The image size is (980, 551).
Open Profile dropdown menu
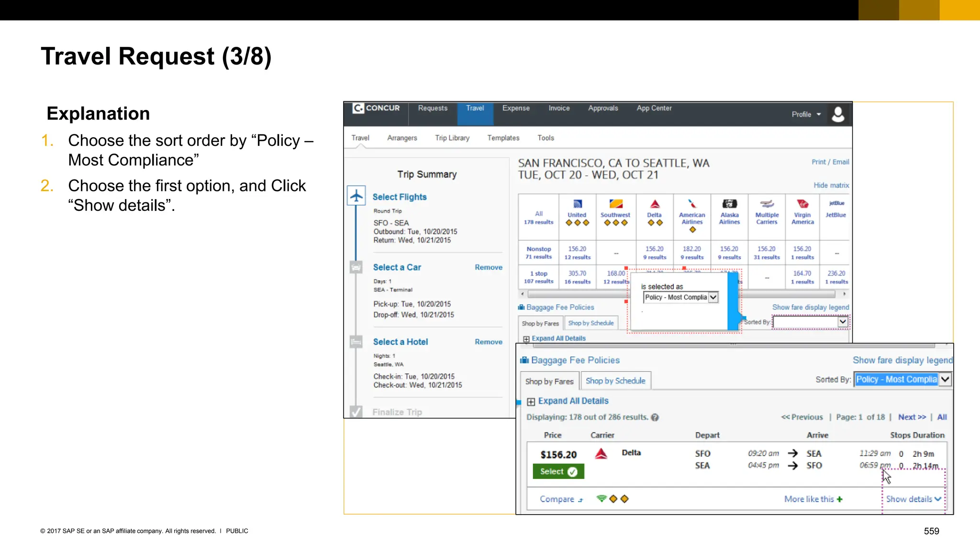(806, 114)
